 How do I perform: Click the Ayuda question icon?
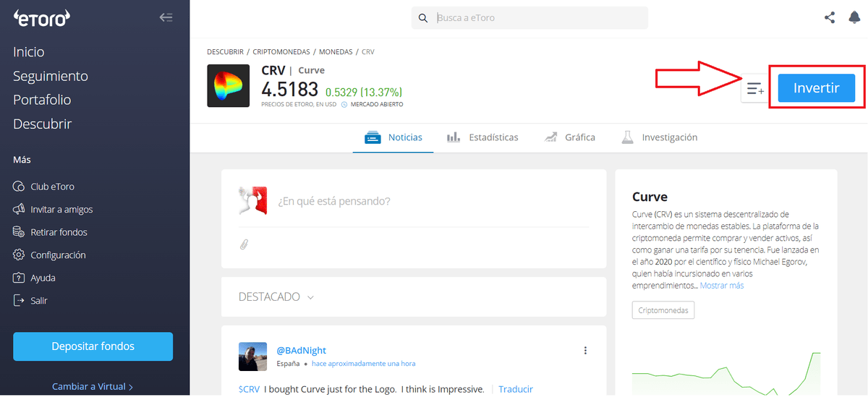point(19,278)
